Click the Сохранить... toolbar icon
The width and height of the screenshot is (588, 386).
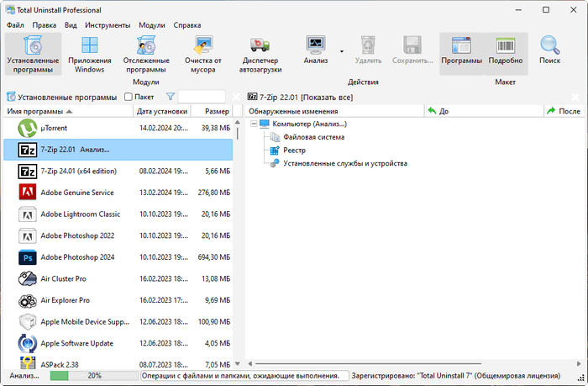(x=412, y=50)
